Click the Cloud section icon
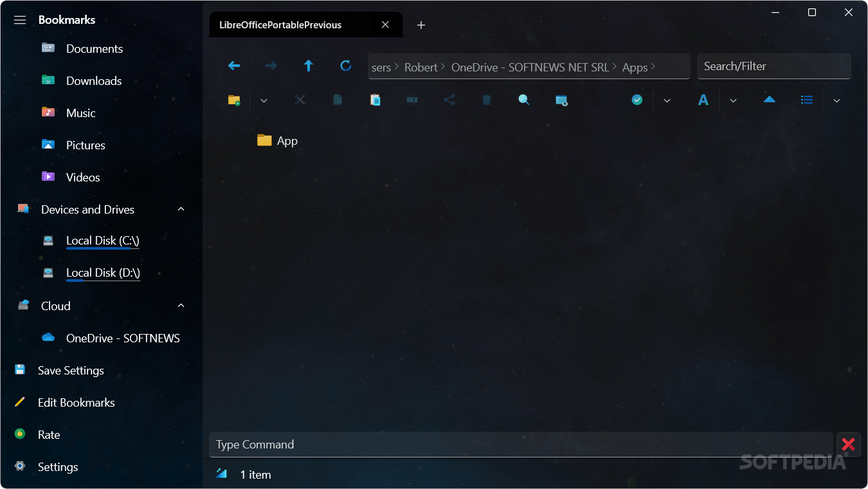The width and height of the screenshot is (868, 489). click(23, 305)
